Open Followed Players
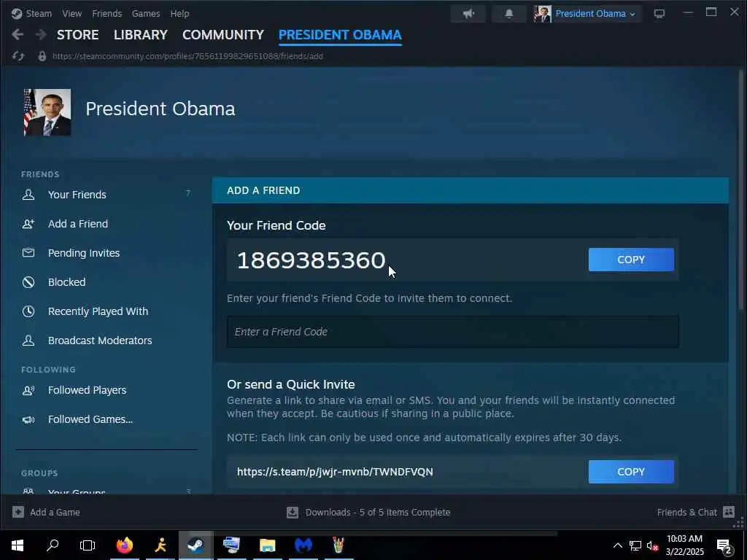Screen dimensions: 747x560 (88, 390)
